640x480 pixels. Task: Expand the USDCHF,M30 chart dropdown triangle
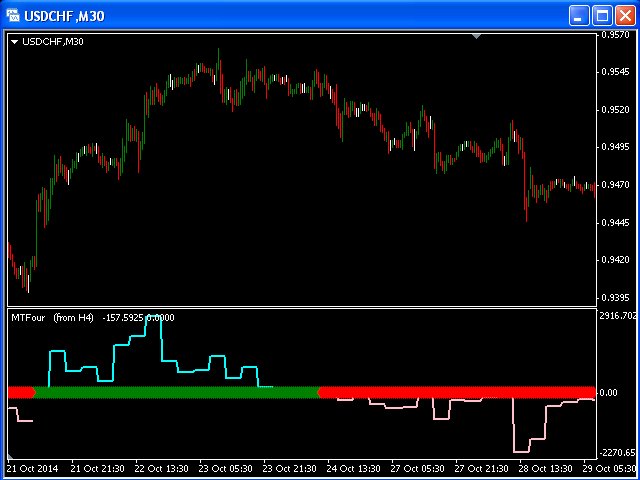pyautogui.click(x=15, y=42)
